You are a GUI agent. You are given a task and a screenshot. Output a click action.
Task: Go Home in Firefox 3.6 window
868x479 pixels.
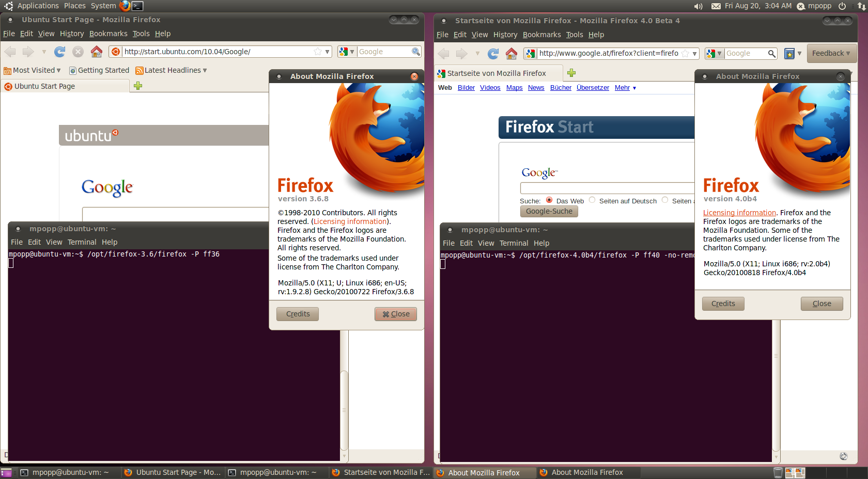click(x=97, y=52)
